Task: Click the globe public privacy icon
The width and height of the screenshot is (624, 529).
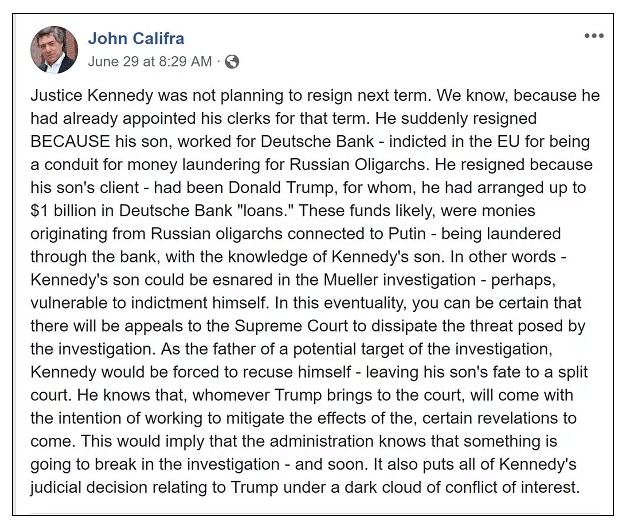Action: 232,62
